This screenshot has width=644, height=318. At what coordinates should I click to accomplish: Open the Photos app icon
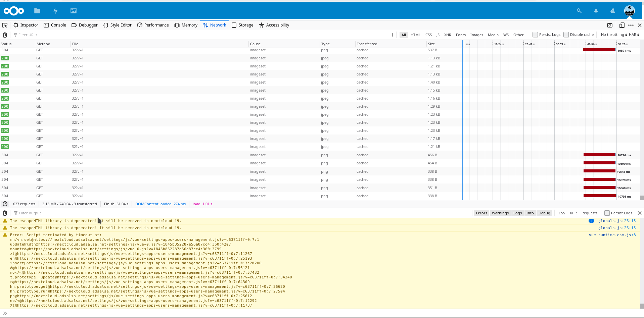(73, 11)
